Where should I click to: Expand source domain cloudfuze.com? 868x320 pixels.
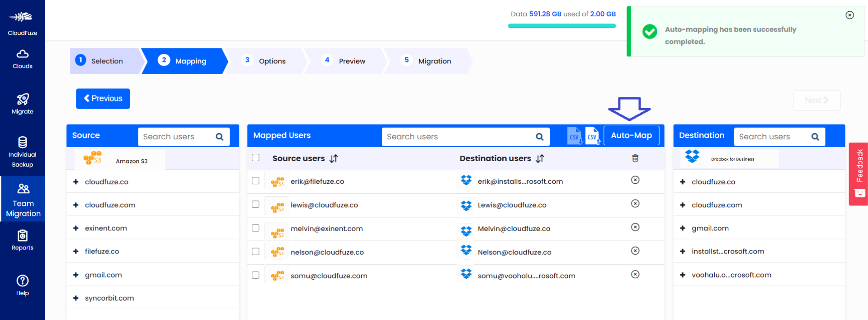click(76, 205)
